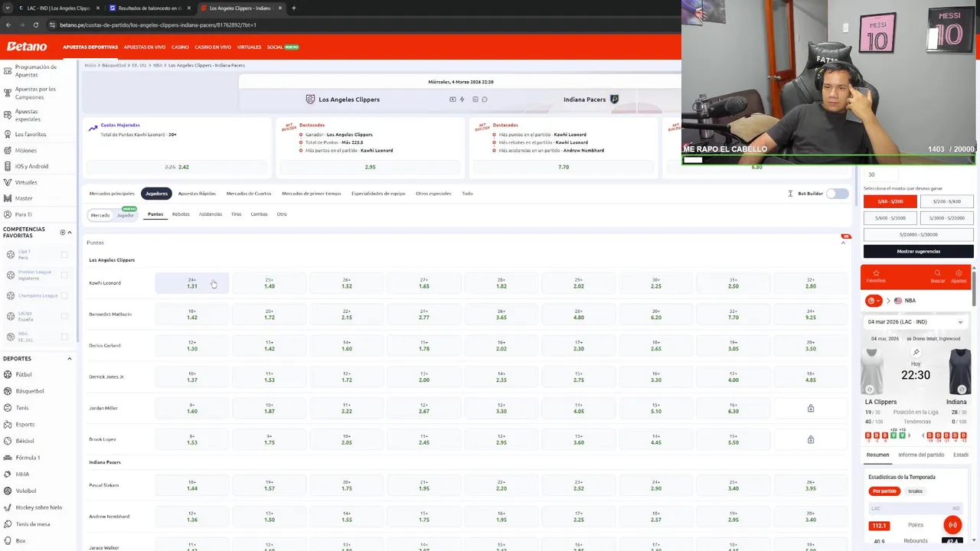Open the lightning quick-bet icon in match header
Image resolution: width=980 pixels, height=551 pixels.
click(462, 99)
